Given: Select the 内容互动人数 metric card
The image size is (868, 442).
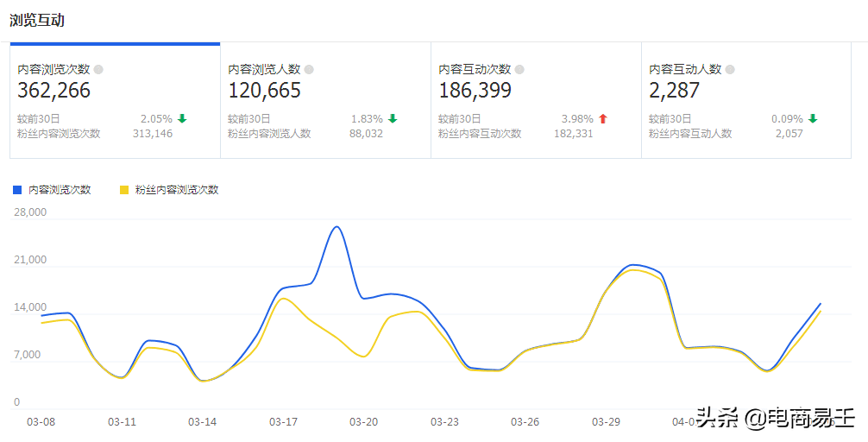Looking at the screenshot, I should (x=746, y=100).
